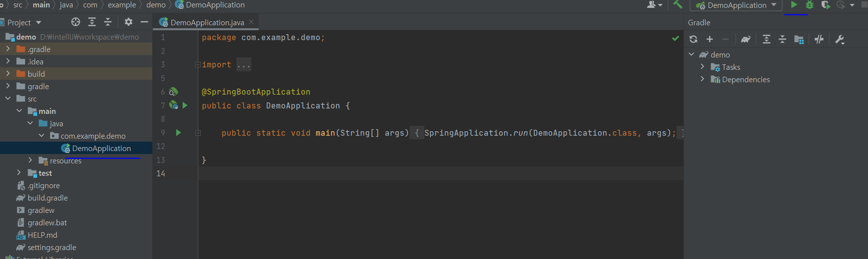This screenshot has height=259, width=868.
Task: Expand the test folder
Action: click(19, 172)
